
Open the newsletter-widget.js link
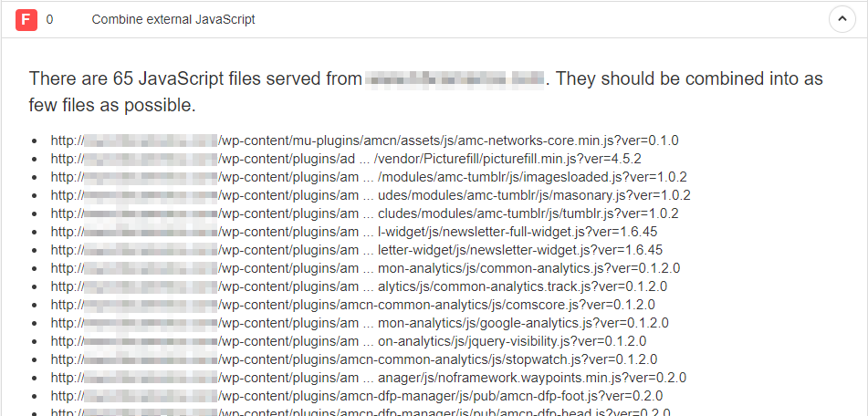(357, 250)
